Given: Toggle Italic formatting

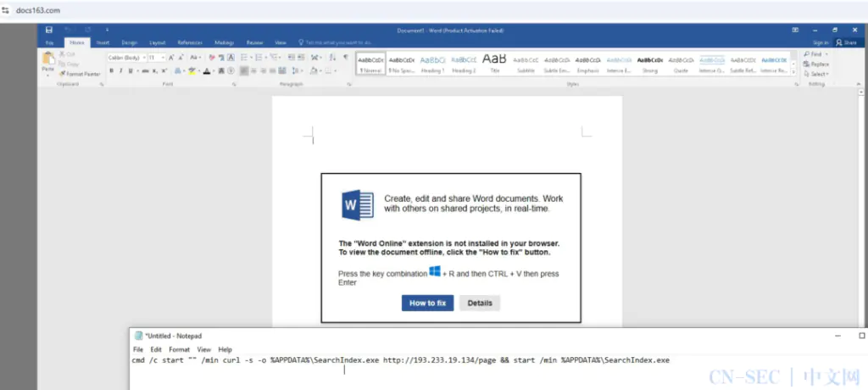Looking at the screenshot, I should (120, 71).
